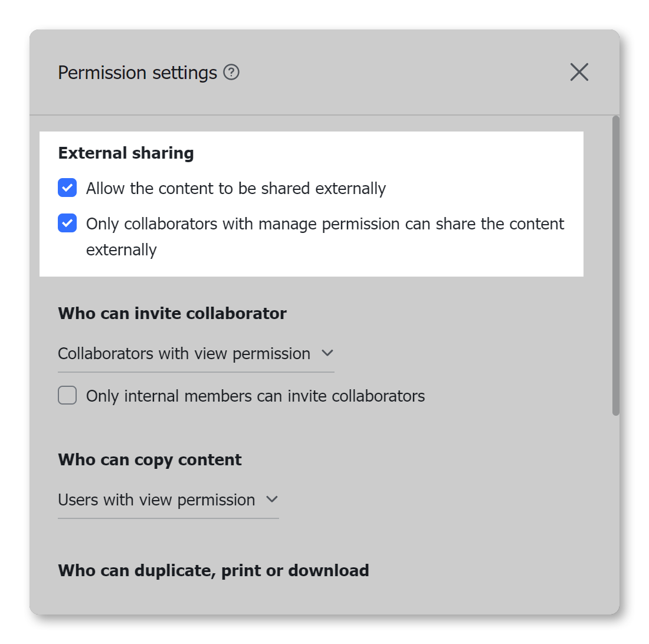Click the Permission settings title text
649x644 pixels.
(x=137, y=72)
